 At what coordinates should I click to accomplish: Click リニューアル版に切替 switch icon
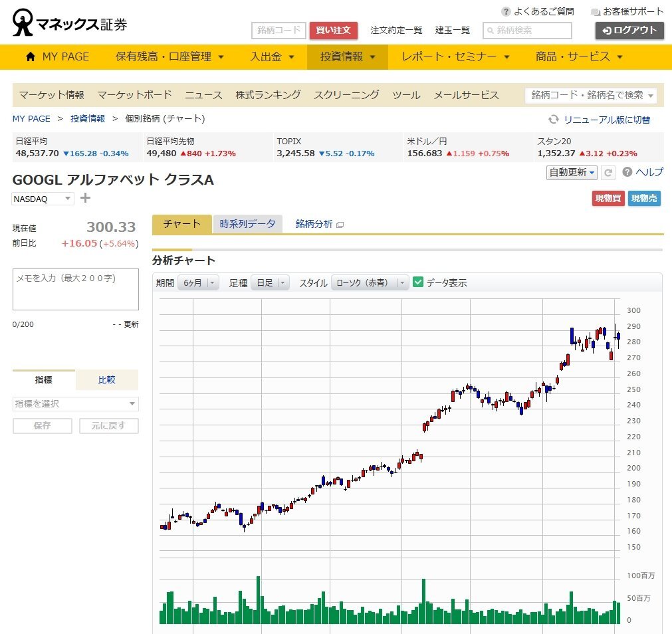pos(553,120)
